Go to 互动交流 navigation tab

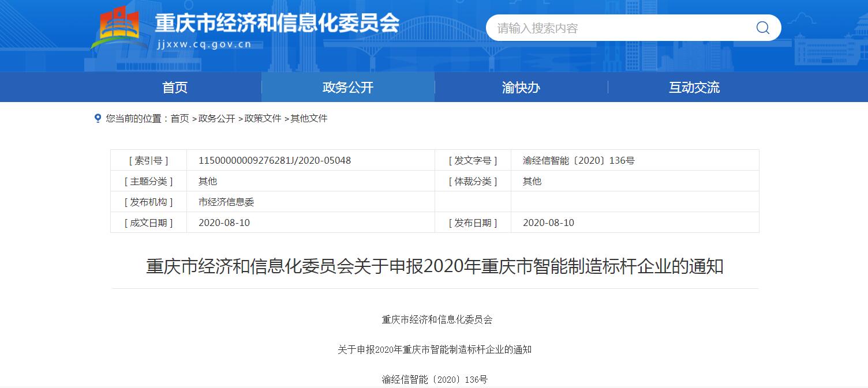click(x=694, y=88)
